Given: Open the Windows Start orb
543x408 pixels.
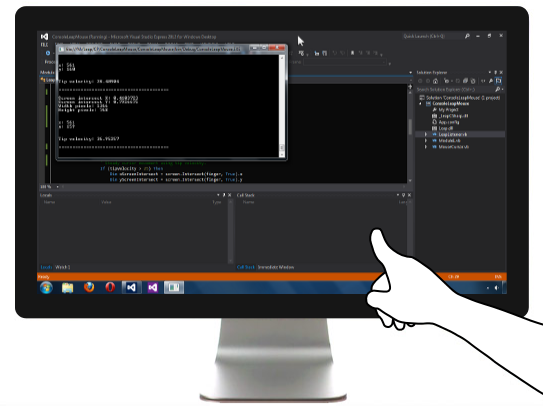Looking at the screenshot, I should [46, 287].
